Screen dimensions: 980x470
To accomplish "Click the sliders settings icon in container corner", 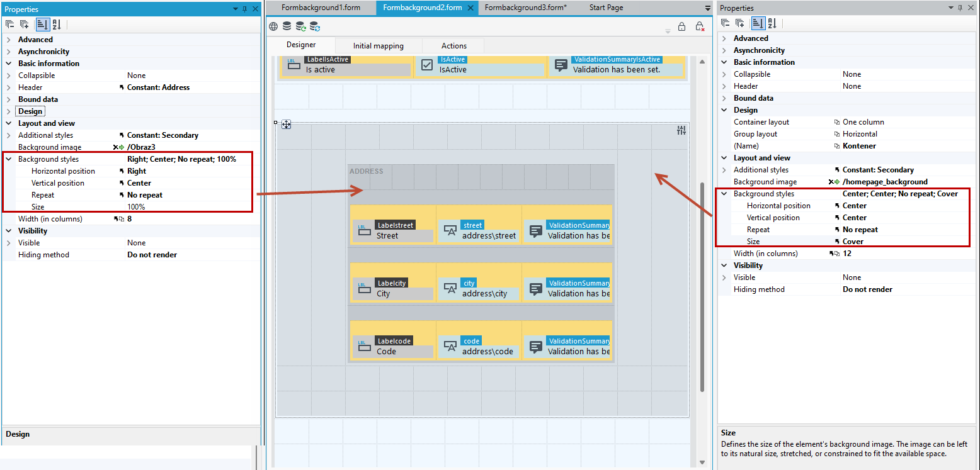I will [681, 131].
